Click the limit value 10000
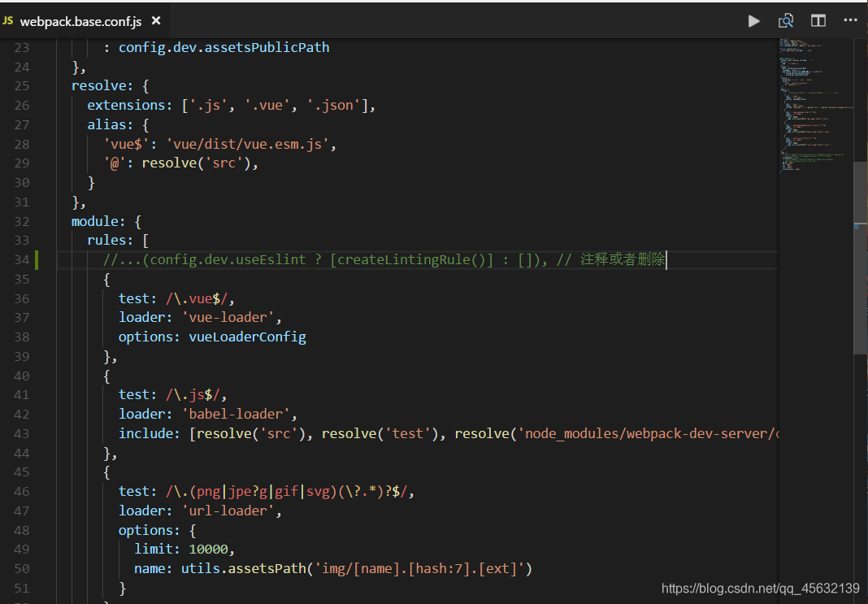The width and height of the screenshot is (868, 604). point(208,550)
